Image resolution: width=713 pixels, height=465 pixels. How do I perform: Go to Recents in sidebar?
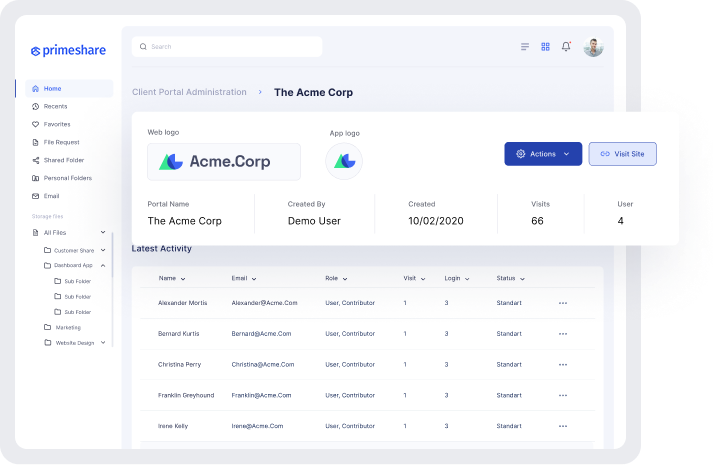55,106
